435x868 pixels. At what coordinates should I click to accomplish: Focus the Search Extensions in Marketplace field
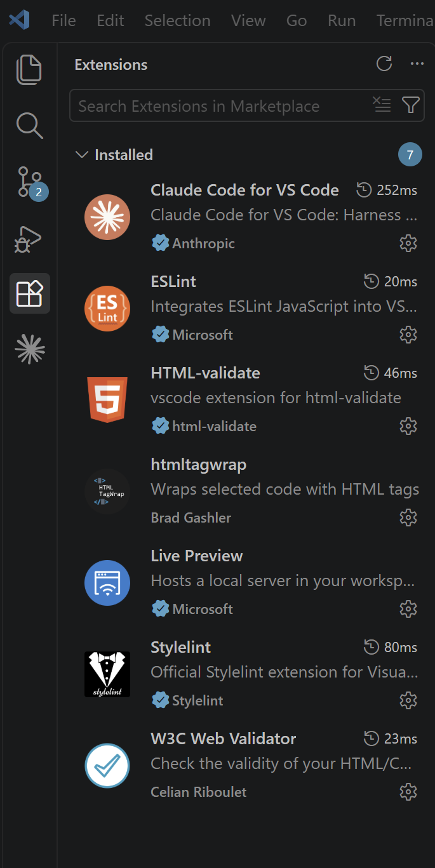(247, 105)
